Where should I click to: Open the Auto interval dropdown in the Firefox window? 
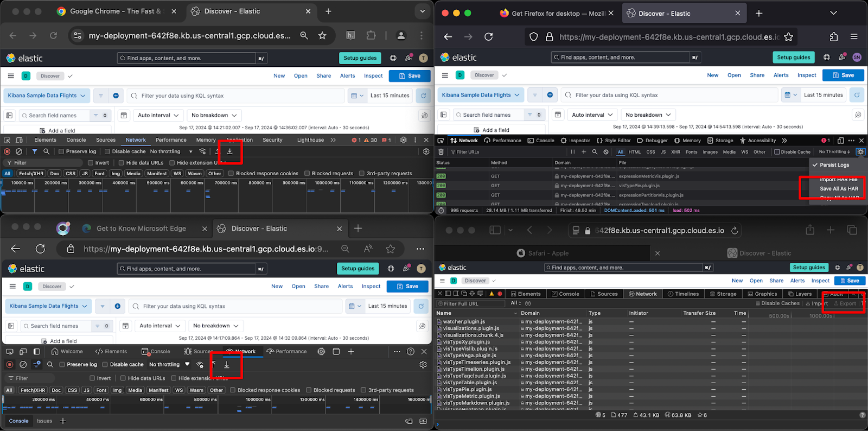pyautogui.click(x=592, y=115)
